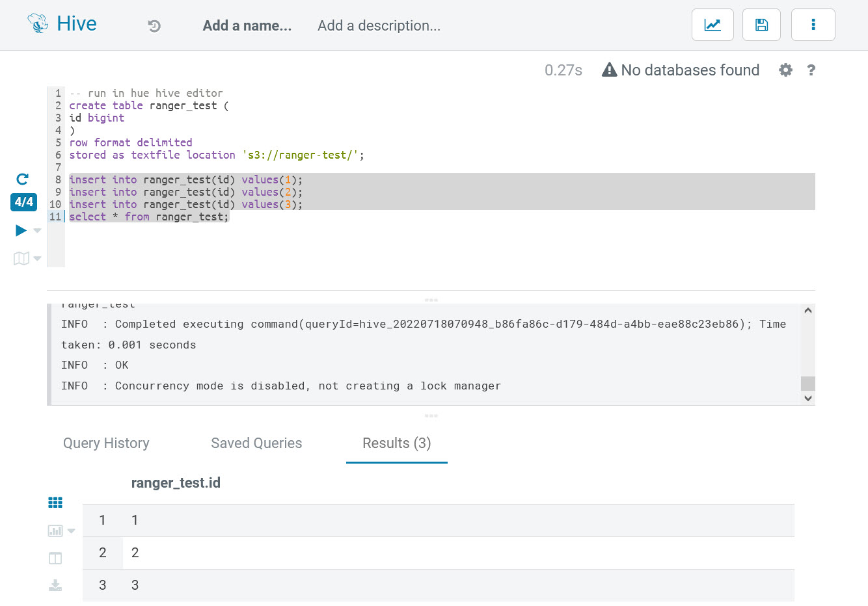Expand dropdown arrow beside the play button
The height and width of the screenshot is (606, 868).
37,231
